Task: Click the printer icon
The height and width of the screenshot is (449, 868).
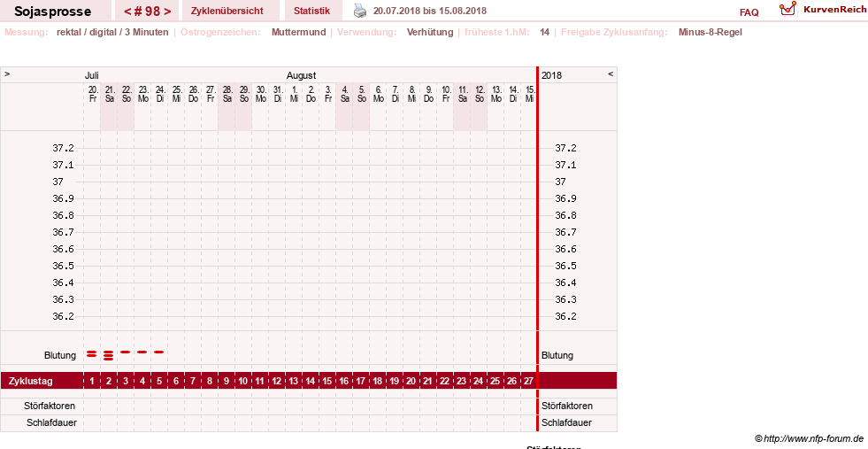Action: [x=360, y=11]
